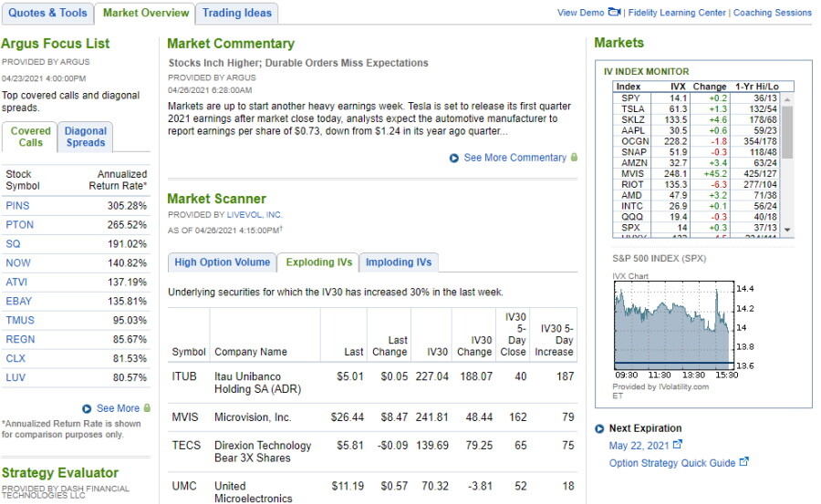
Task: Click the IV Index Monitor scroll up arrow
Action: pos(787,99)
